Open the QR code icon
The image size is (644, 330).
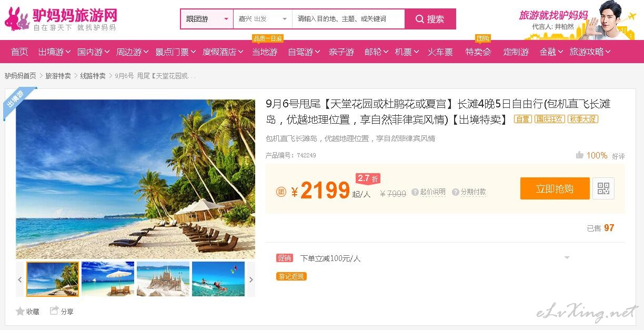pyautogui.click(x=603, y=188)
